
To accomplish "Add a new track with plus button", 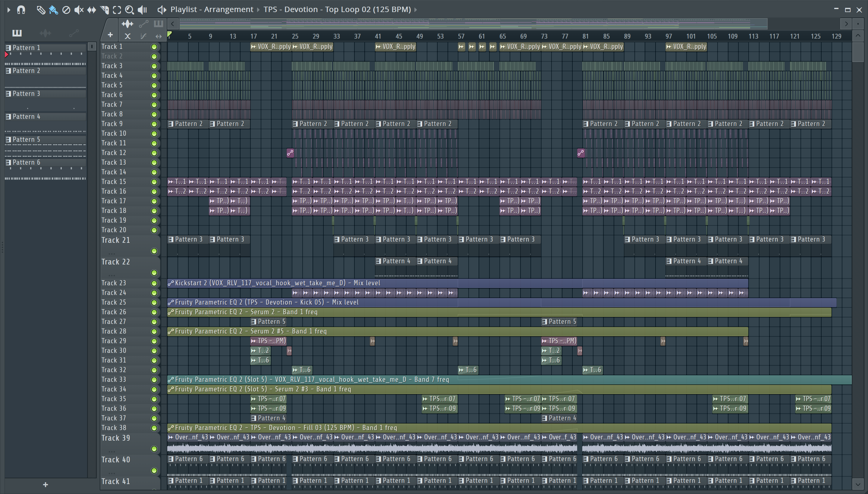I will 110,35.
